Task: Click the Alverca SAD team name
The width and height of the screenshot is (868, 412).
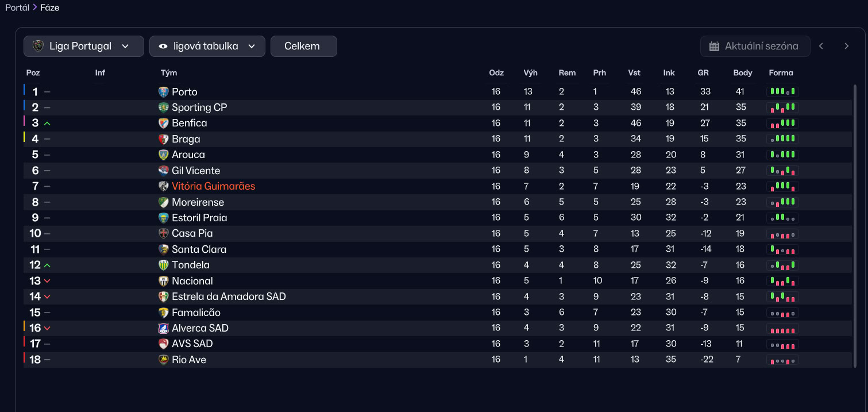Action: point(200,328)
